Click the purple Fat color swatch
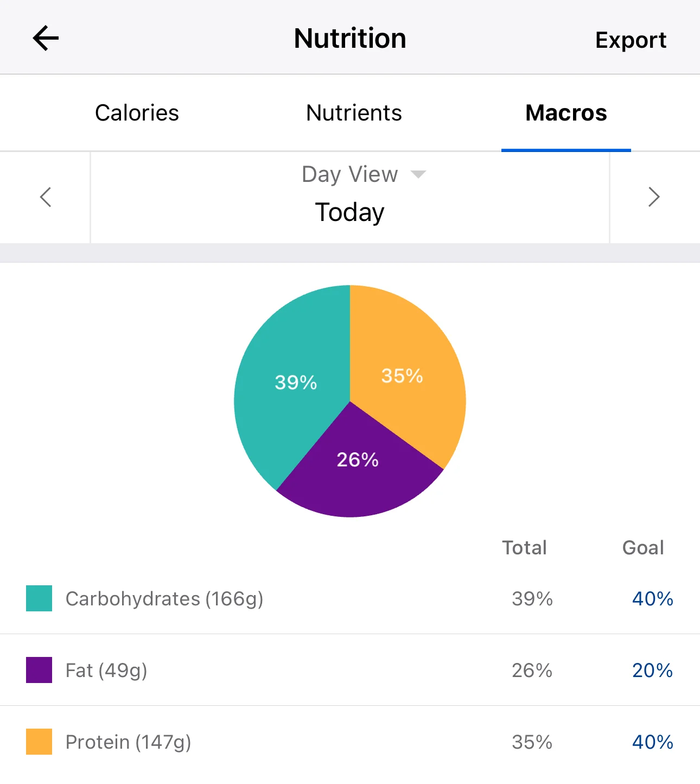 [39, 670]
